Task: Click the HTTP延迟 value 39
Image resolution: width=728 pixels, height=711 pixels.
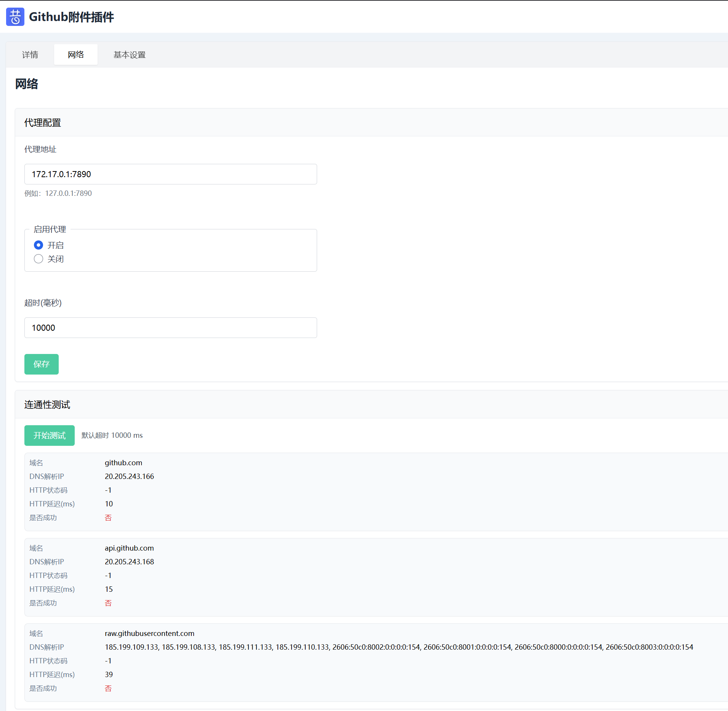Action: point(109,675)
